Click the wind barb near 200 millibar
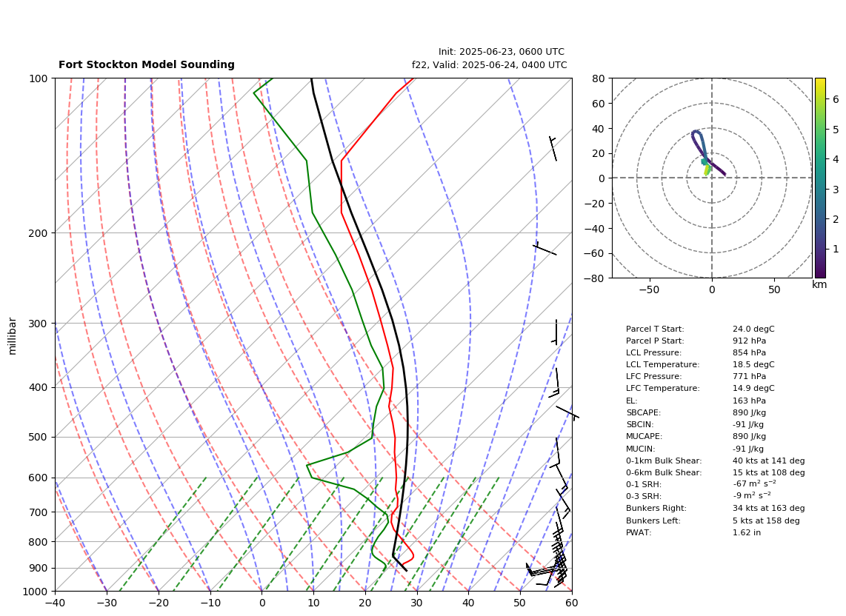This screenshot has width=846, height=616. [x=544, y=249]
